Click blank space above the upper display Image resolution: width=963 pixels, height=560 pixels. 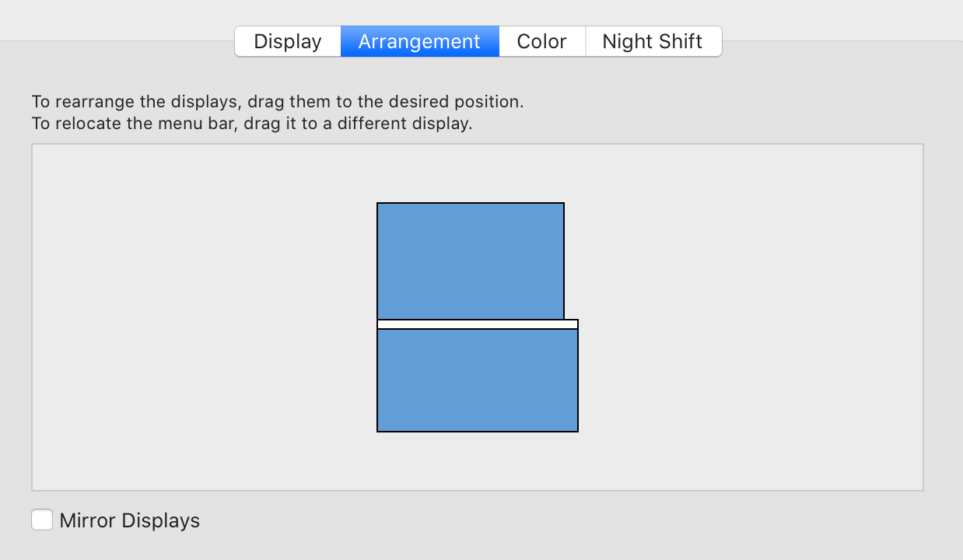[x=470, y=173]
